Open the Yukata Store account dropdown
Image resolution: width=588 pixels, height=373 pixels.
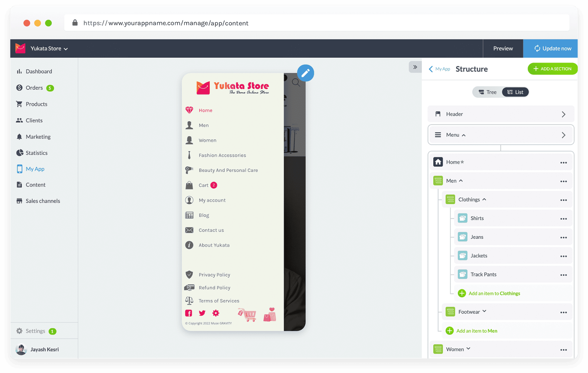click(48, 48)
